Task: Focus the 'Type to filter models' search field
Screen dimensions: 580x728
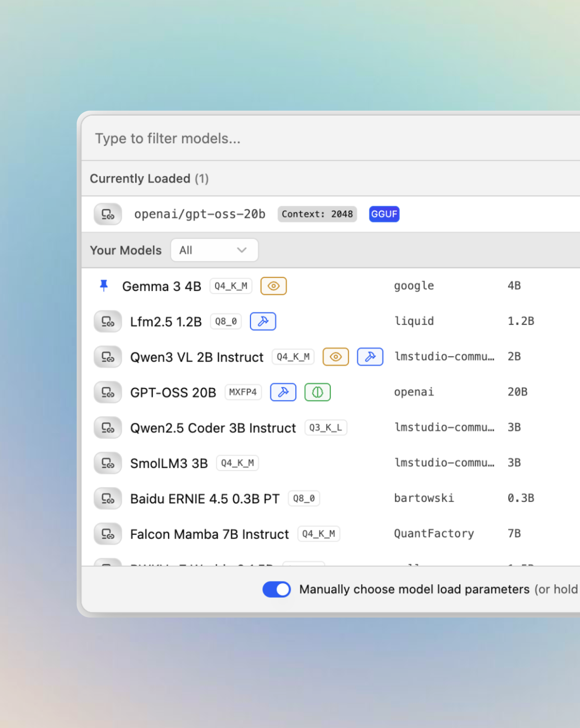Action: [x=281, y=138]
